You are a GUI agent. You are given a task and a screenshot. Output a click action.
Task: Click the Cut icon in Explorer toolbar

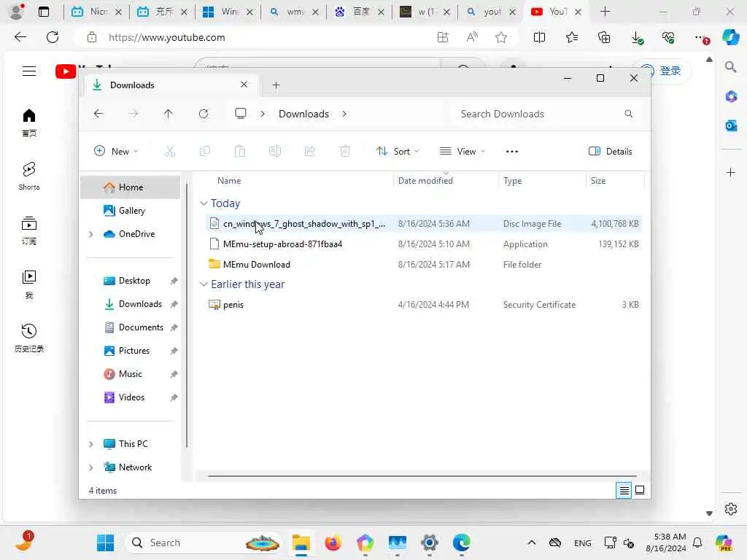coord(169,152)
